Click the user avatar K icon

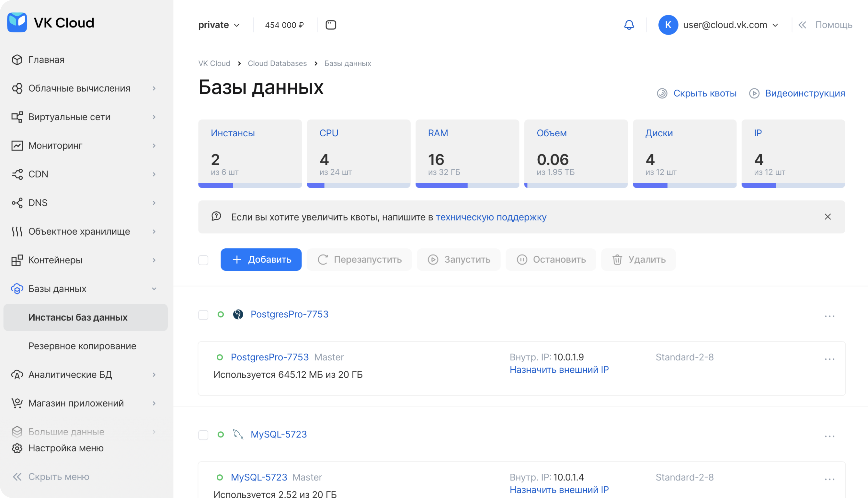[x=668, y=25]
